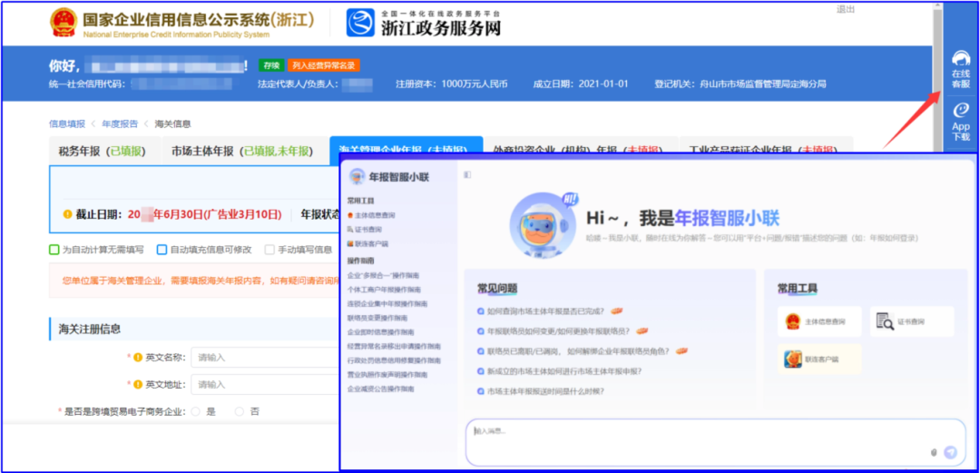Open 营业执照作废声明操作指南
Viewport: 980px width, 473px height.
(x=387, y=375)
